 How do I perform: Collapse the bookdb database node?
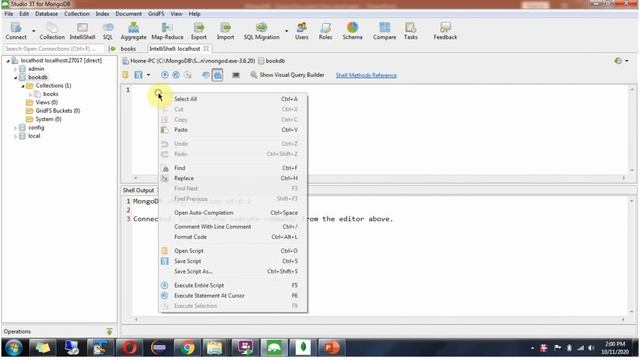16,78
